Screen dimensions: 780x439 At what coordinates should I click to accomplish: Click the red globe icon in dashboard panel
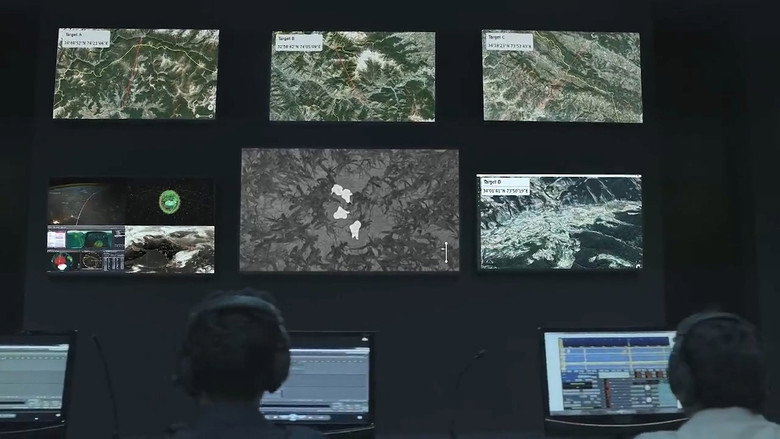[x=61, y=262]
